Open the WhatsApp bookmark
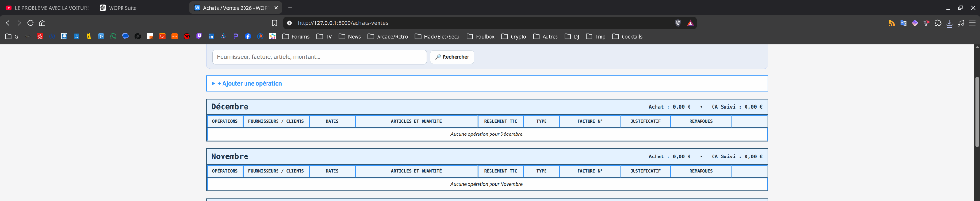Screen dimensions: 980x201 tap(113, 36)
